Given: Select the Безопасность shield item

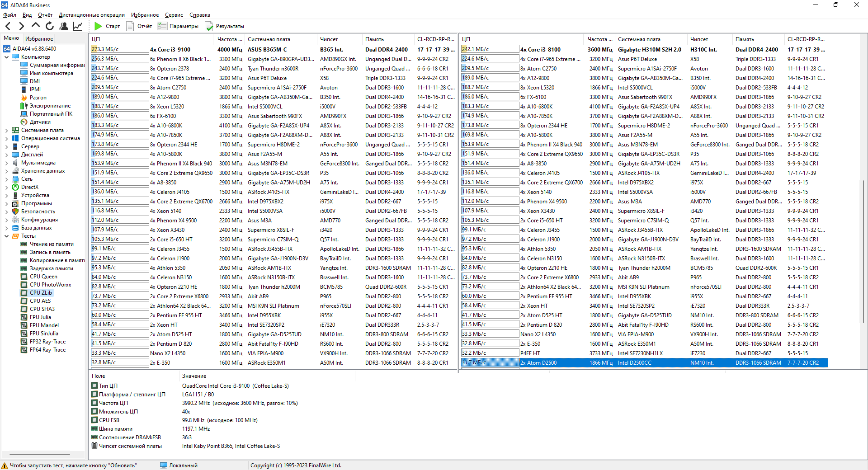Looking at the screenshot, I should tap(33, 211).
